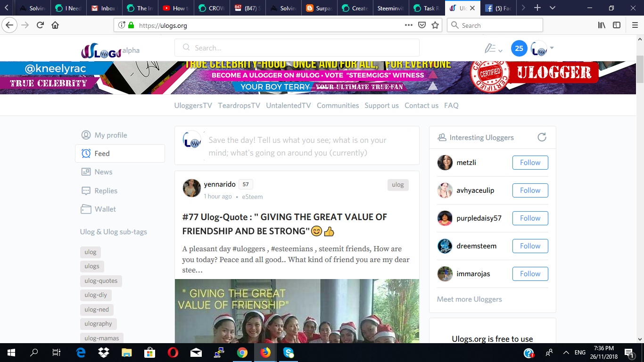Open the Ulogs alpha logo home link
Screen dimensions: 644x362
pyautogui.click(x=110, y=51)
